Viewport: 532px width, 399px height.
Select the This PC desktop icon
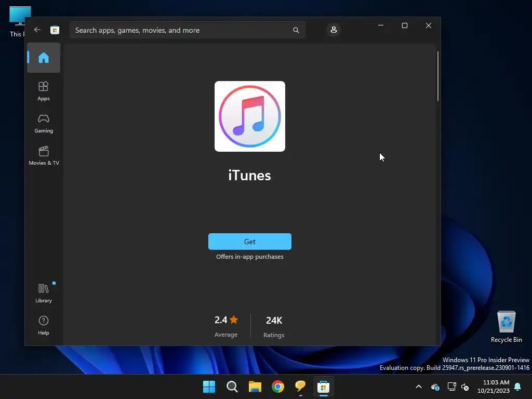[17, 22]
